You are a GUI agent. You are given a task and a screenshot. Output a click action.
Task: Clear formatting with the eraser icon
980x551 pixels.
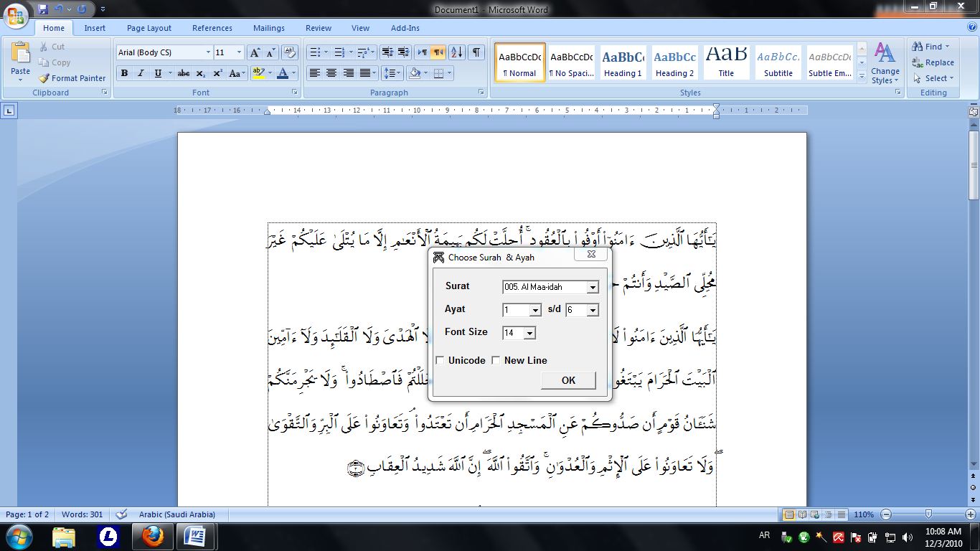point(289,52)
